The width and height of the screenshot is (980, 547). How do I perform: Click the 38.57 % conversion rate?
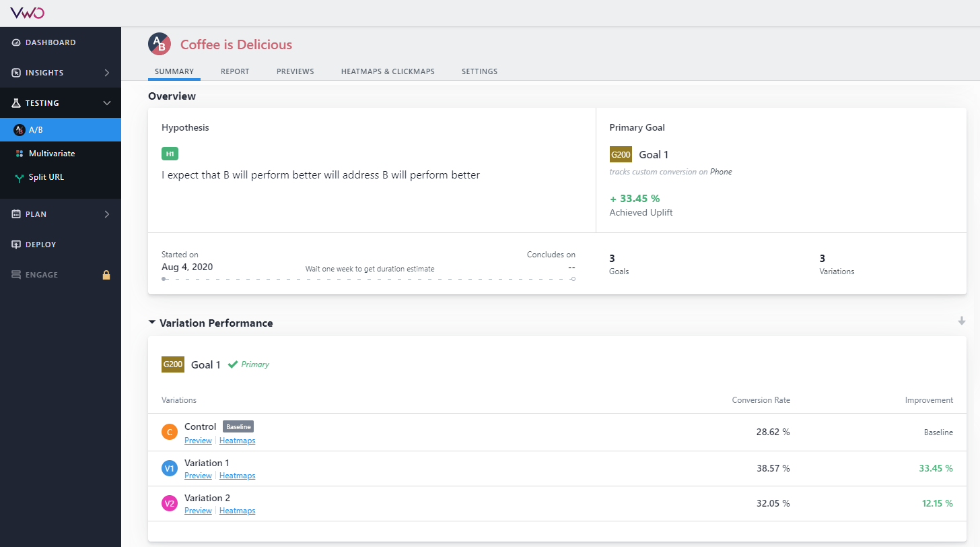pyautogui.click(x=773, y=468)
